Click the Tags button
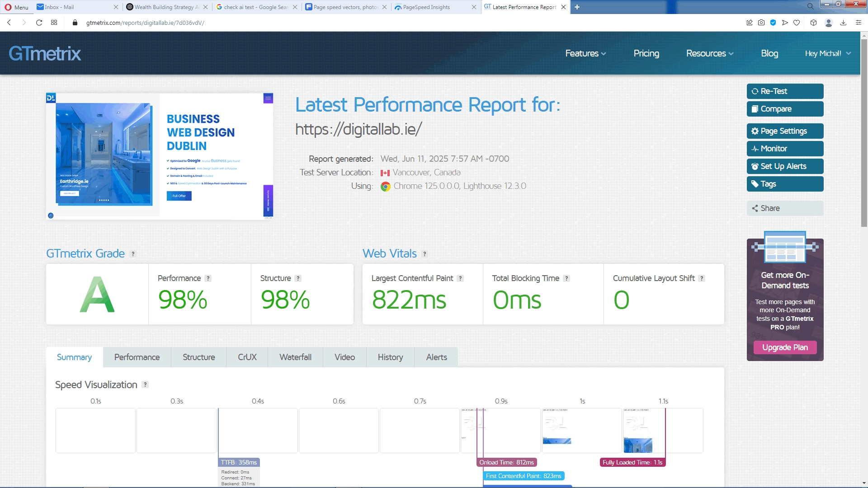This screenshot has width=868, height=488. (785, 184)
